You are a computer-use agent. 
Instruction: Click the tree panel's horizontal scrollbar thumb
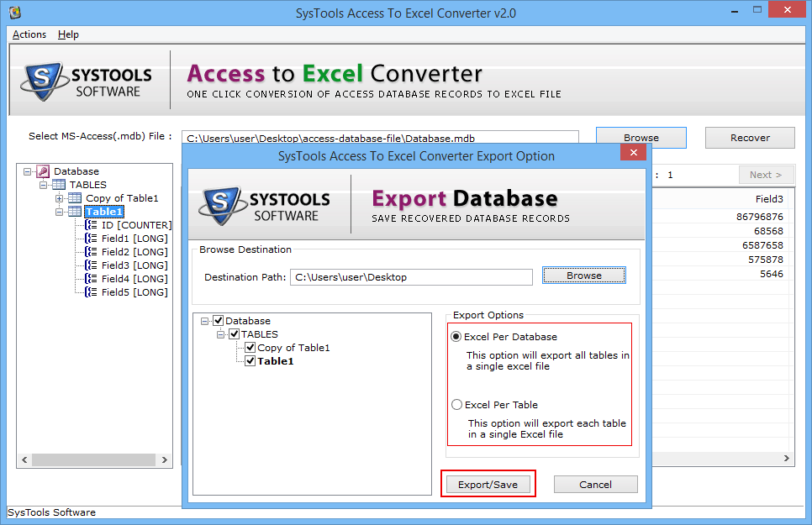click(x=93, y=459)
